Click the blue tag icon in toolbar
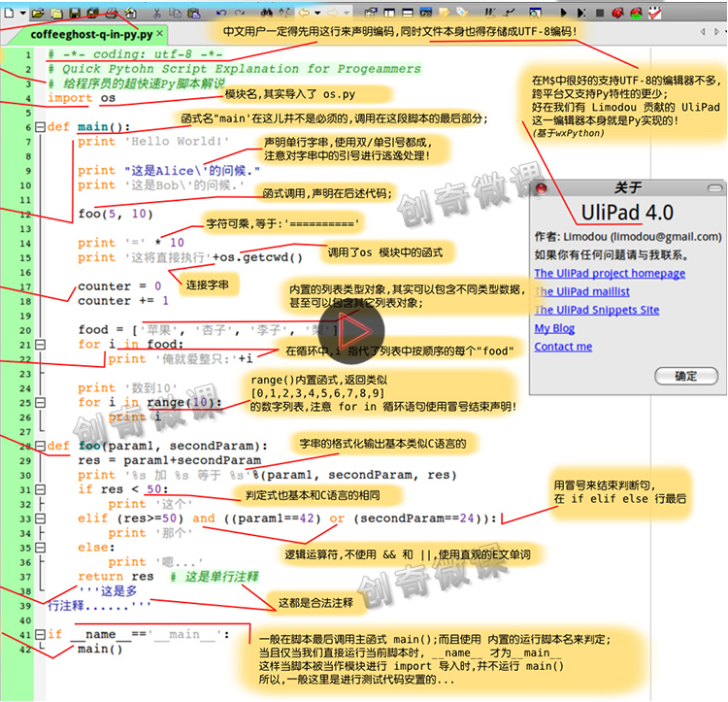 tap(461, 13)
